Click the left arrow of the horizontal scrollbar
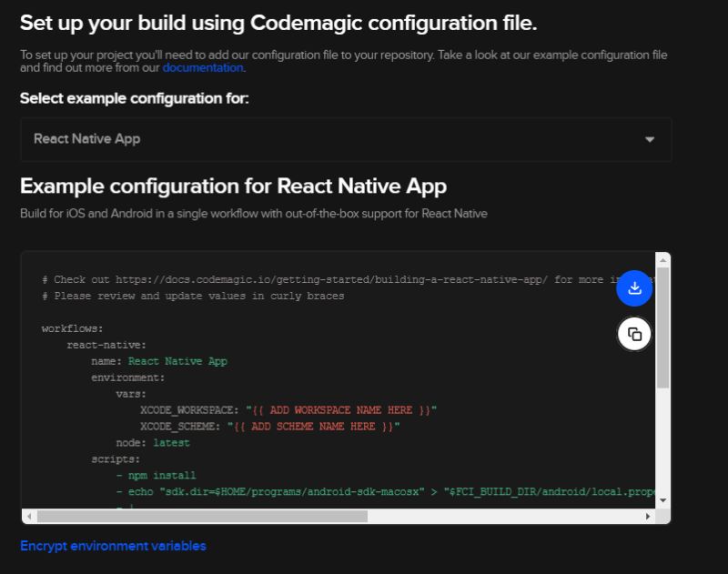Viewport: 728px width, 574px height. pos(29,516)
